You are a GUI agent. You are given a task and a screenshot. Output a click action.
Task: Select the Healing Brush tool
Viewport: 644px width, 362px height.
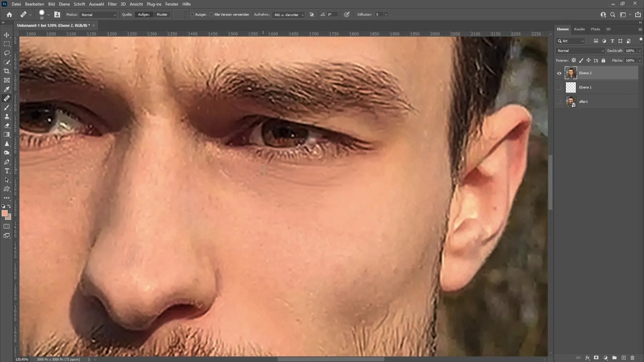(7, 98)
